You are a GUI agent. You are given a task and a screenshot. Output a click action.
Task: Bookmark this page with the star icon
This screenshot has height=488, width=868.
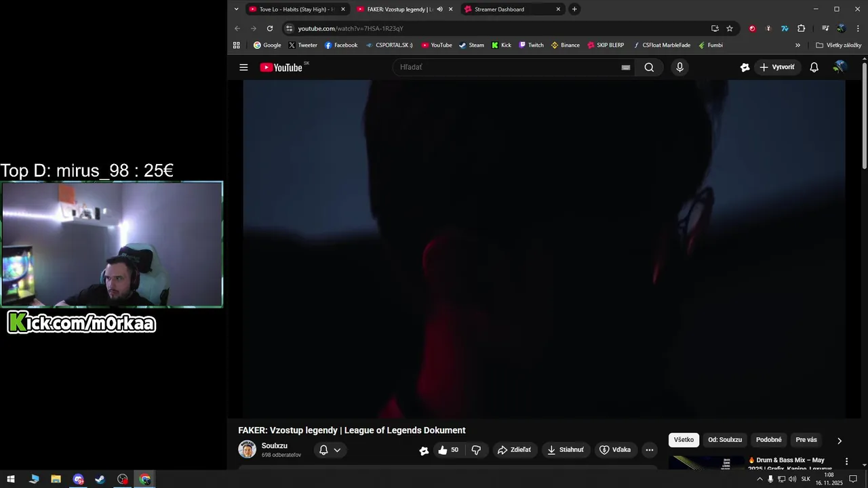[730, 28]
